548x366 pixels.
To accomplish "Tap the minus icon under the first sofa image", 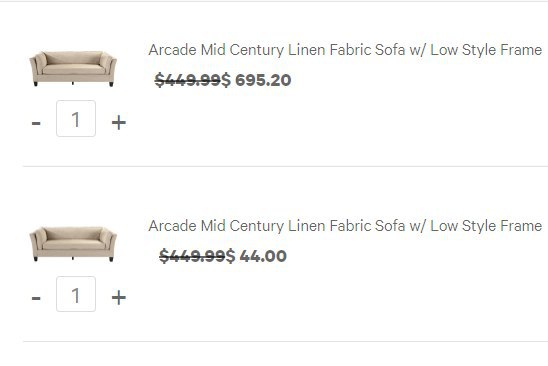I will [36, 123].
